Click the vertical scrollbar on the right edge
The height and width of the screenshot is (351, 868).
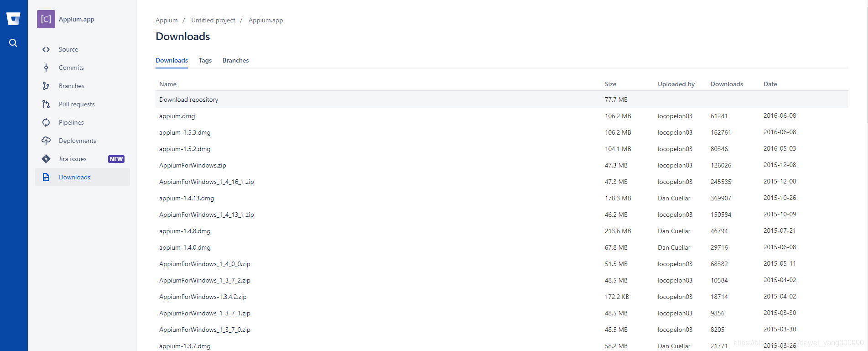click(866, 62)
